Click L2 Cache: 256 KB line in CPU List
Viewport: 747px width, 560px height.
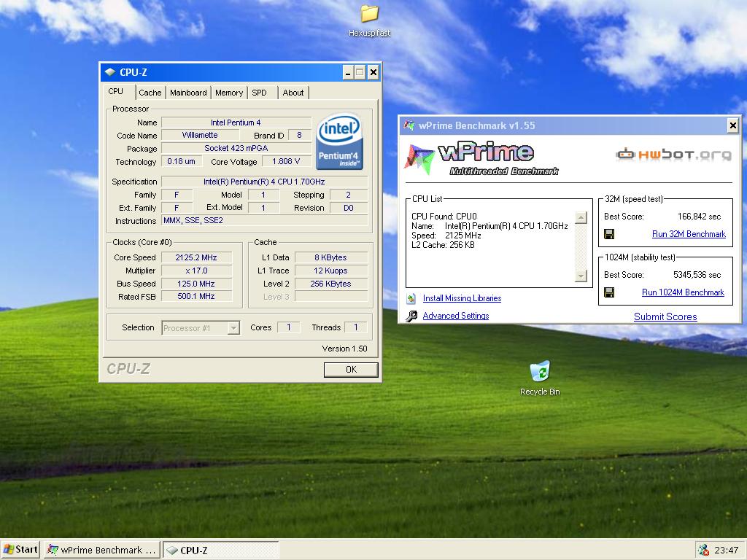tap(443, 245)
